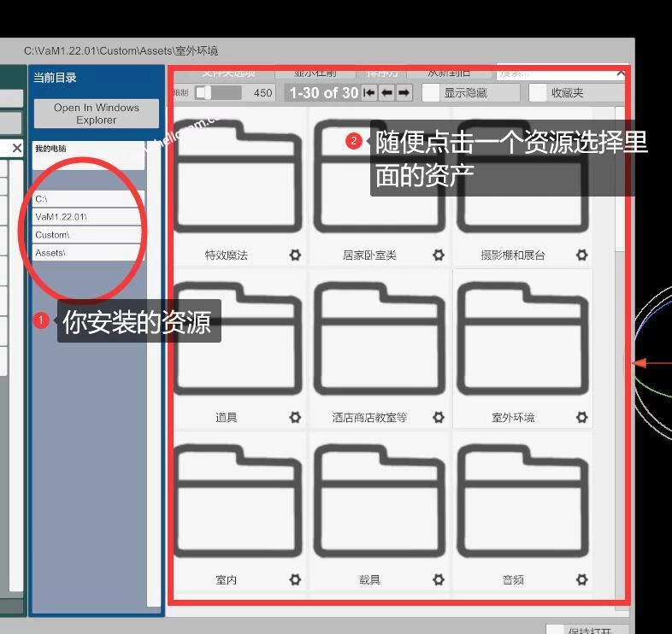Navigate to the VaM1.22.01\ path entry
Screen dimensions: 672x634
(x=88, y=217)
